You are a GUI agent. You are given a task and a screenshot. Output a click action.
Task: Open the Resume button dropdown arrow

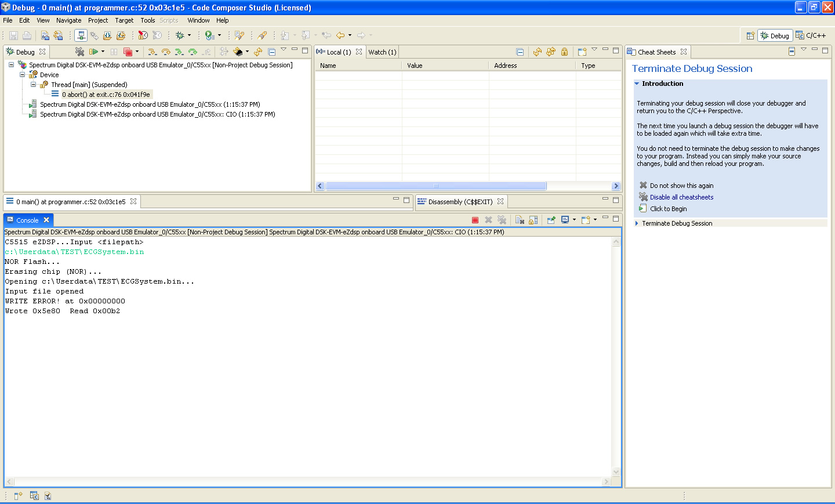click(x=103, y=52)
